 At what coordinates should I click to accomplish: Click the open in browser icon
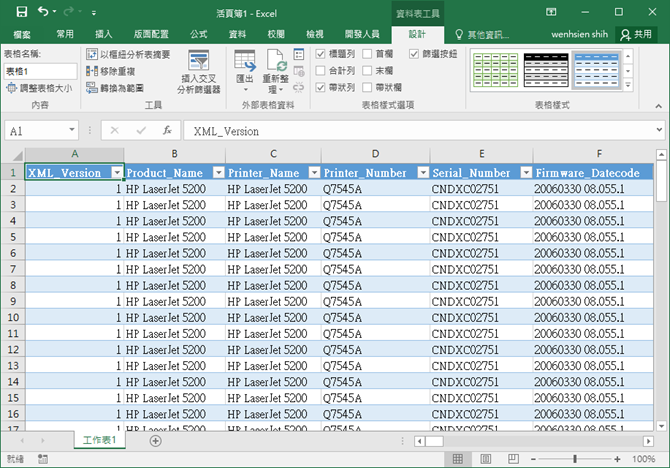[299, 71]
